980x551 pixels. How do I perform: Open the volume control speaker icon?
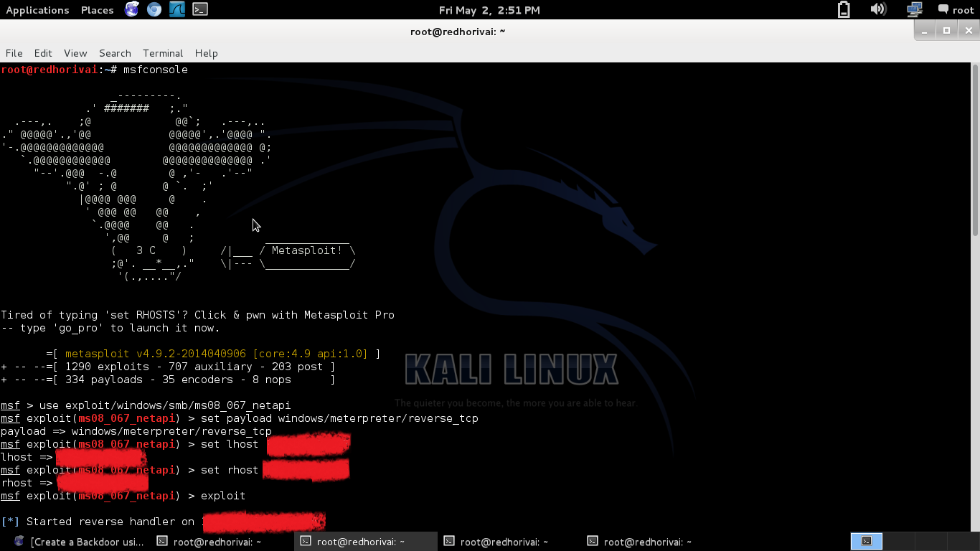pyautogui.click(x=878, y=9)
